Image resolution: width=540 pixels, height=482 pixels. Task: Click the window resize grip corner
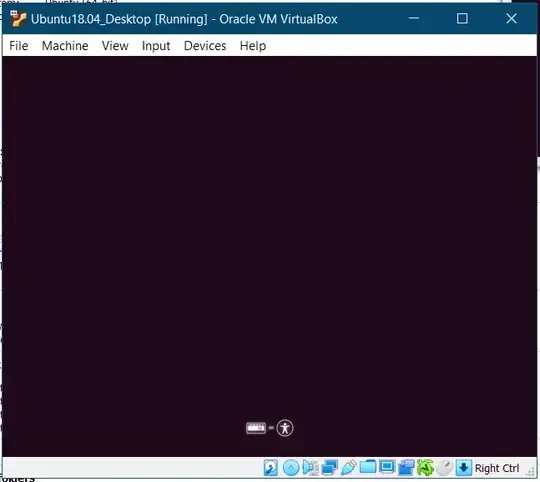pyautogui.click(x=530, y=472)
